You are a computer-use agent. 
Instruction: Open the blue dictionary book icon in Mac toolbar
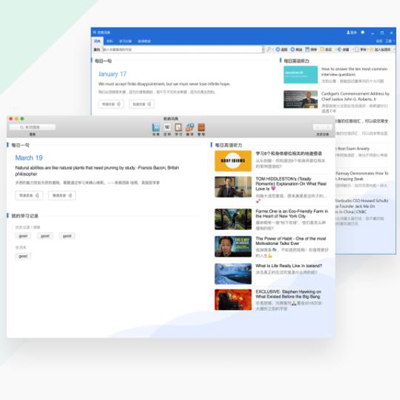156,127
